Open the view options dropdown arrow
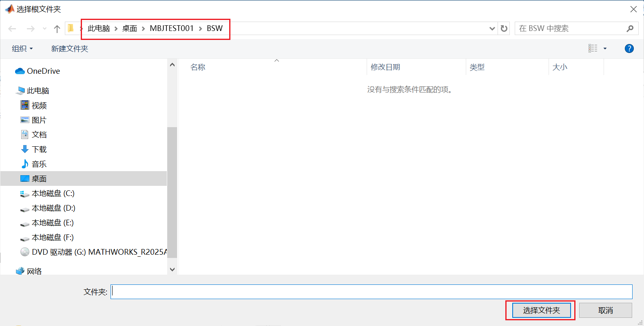 point(605,48)
